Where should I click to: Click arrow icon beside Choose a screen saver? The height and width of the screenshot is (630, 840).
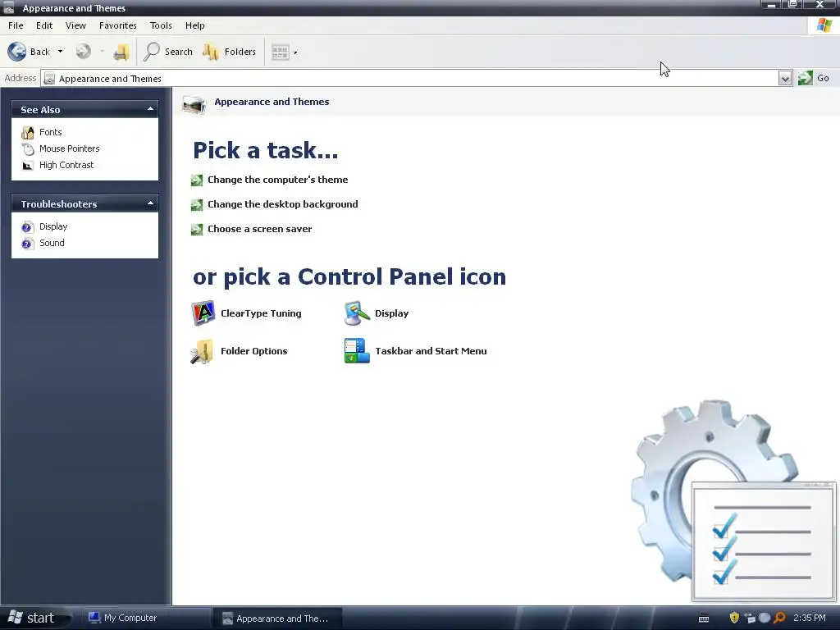coord(197,230)
